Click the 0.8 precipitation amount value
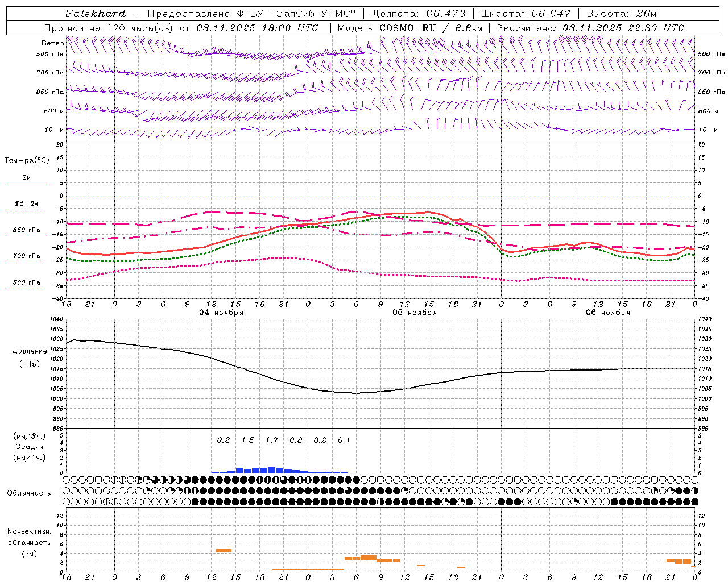This screenshot has width=728, height=582. pyautogui.click(x=296, y=440)
